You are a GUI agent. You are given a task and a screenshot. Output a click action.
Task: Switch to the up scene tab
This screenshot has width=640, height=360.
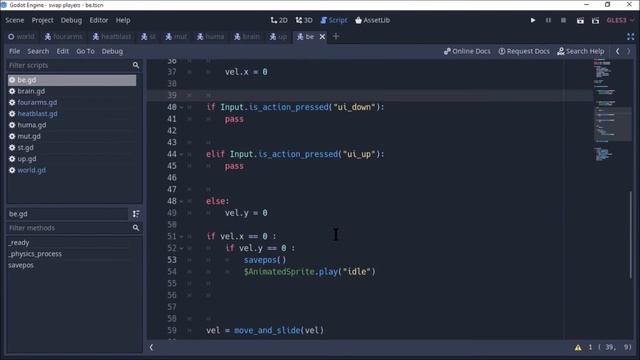278,36
